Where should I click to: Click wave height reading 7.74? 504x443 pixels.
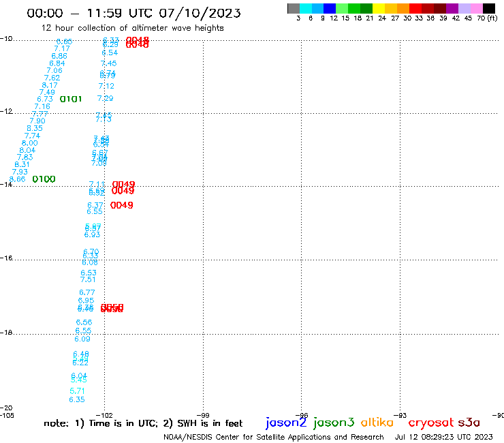tap(32, 136)
